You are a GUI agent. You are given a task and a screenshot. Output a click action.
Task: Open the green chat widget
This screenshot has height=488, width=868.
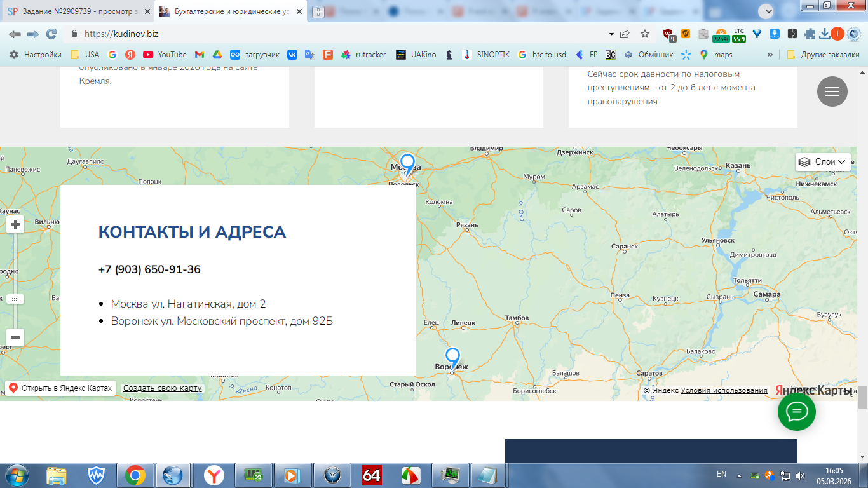[797, 412]
